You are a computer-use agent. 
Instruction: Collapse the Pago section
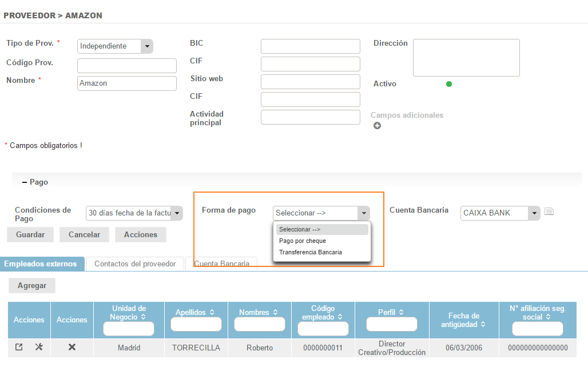pyautogui.click(x=25, y=182)
